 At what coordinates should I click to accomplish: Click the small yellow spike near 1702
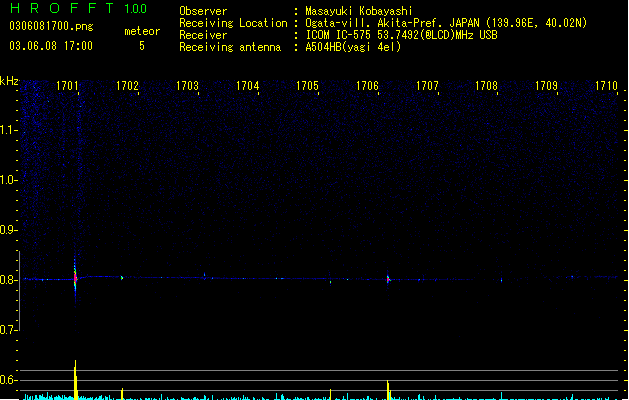122,394
